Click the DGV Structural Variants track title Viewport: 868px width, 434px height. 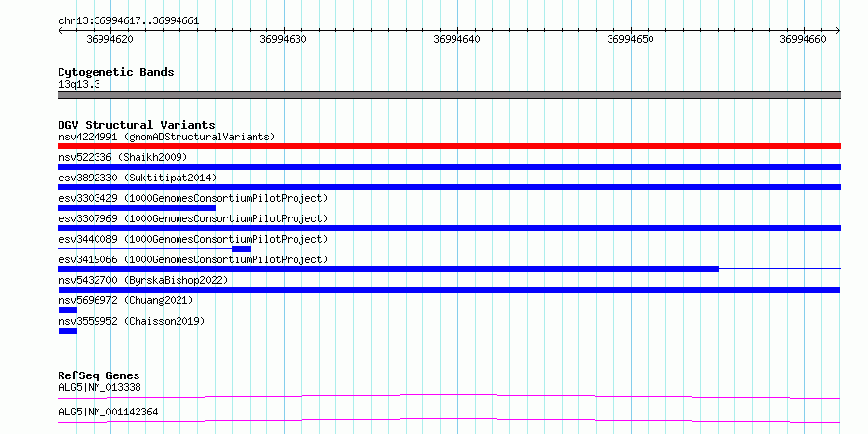click(137, 125)
